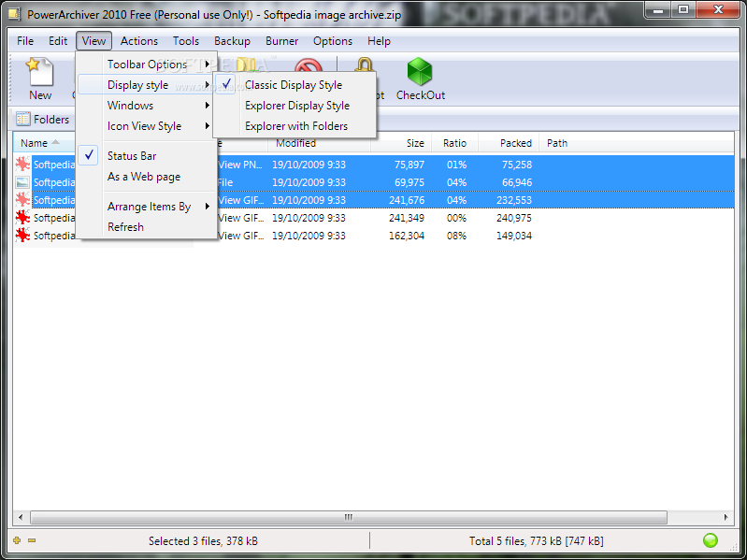Toggle the Status Bar menu option

tap(146, 156)
